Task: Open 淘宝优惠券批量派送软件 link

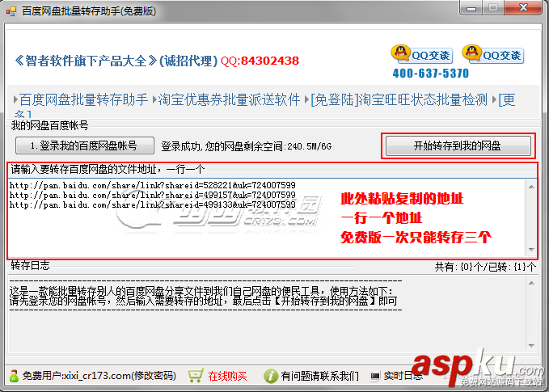Action: (229, 99)
